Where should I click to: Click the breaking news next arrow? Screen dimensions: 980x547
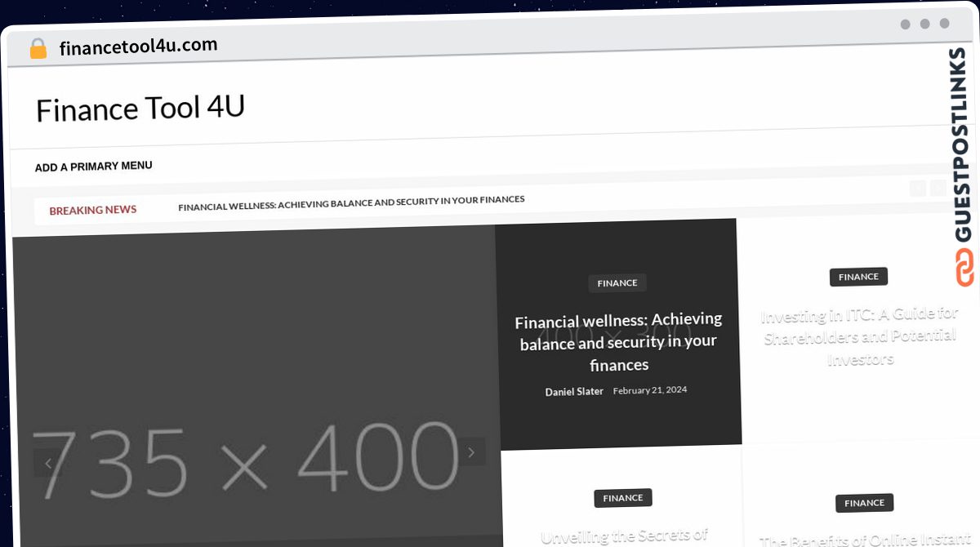tap(938, 188)
